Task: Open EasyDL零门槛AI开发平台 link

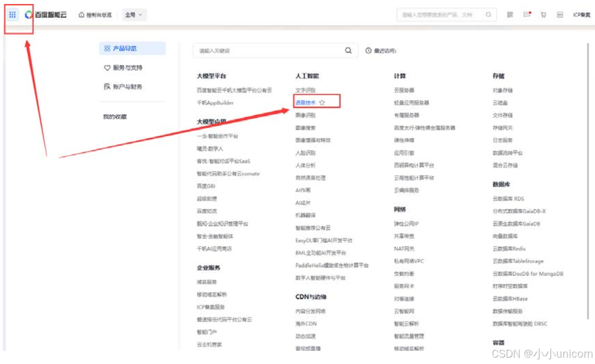Action: 324,241
